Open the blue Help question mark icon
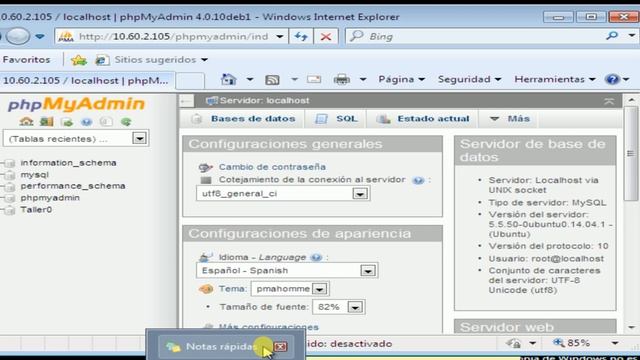The height and width of the screenshot is (360, 640). pyautogui.click(x=612, y=79)
